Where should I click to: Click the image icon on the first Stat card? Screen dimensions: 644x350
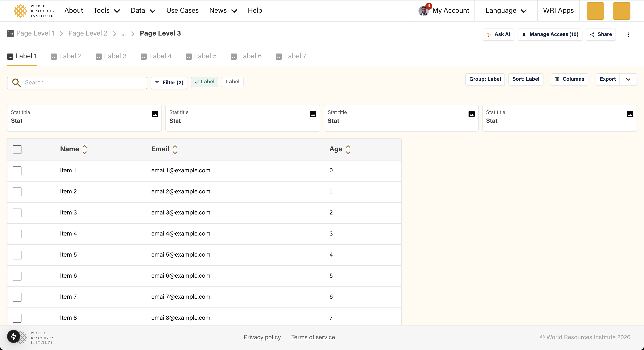[x=155, y=114]
